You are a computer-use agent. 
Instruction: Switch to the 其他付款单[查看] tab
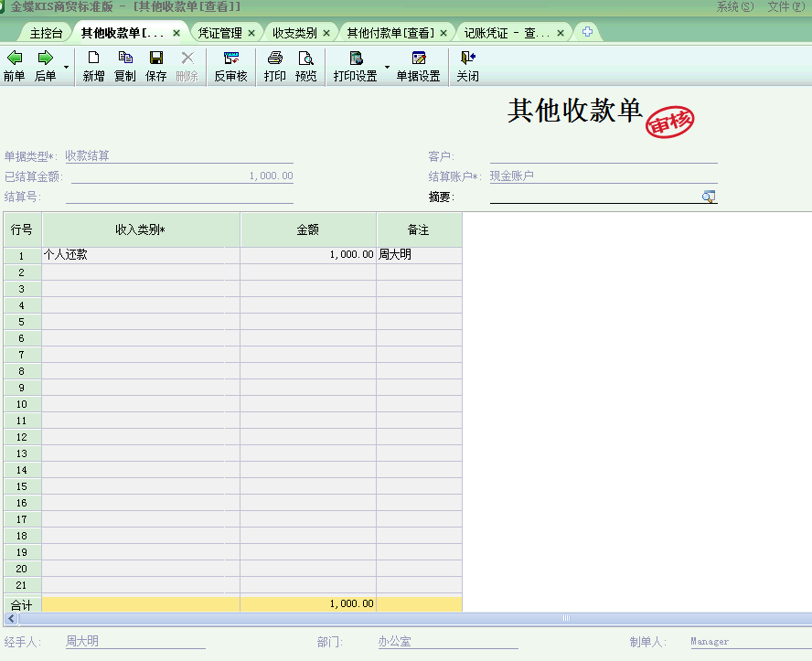click(x=390, y=33)
